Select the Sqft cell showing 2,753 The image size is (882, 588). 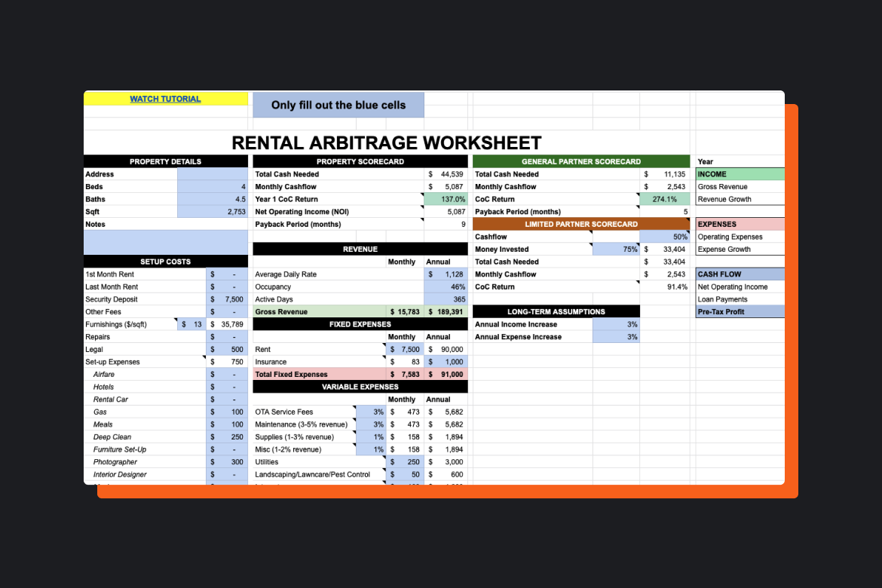tap(213, 212)
